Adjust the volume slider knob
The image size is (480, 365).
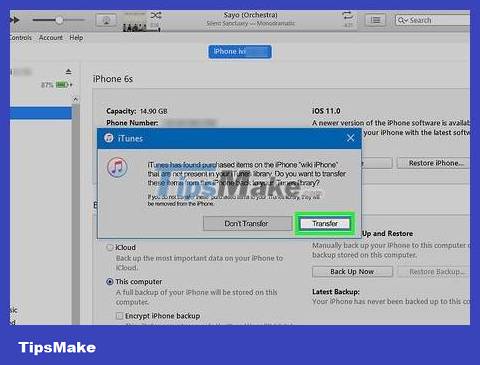(59, 20)
